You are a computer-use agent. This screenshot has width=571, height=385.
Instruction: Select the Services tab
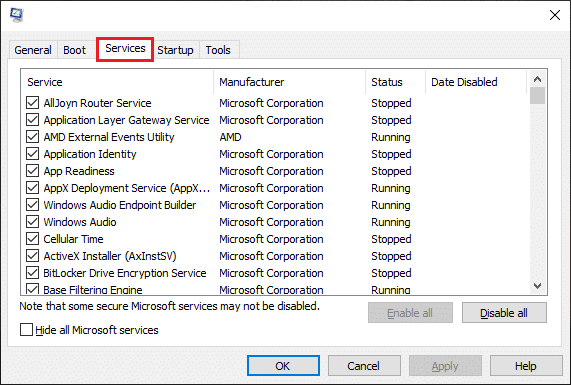point(125,48)
